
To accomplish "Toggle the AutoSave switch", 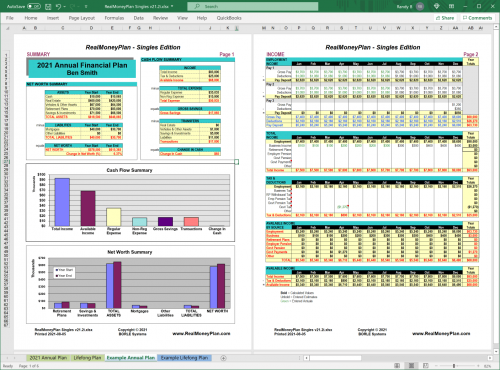I will point(34,6).
